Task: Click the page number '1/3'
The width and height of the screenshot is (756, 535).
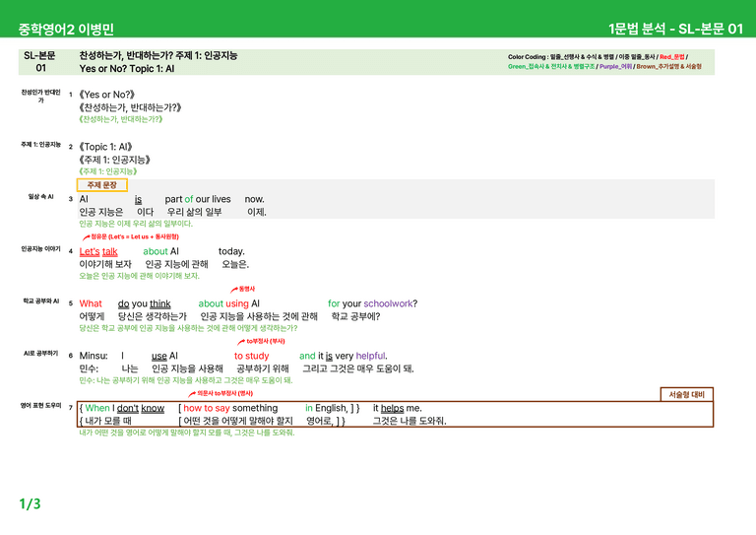Action: click(x=30, y=503)
